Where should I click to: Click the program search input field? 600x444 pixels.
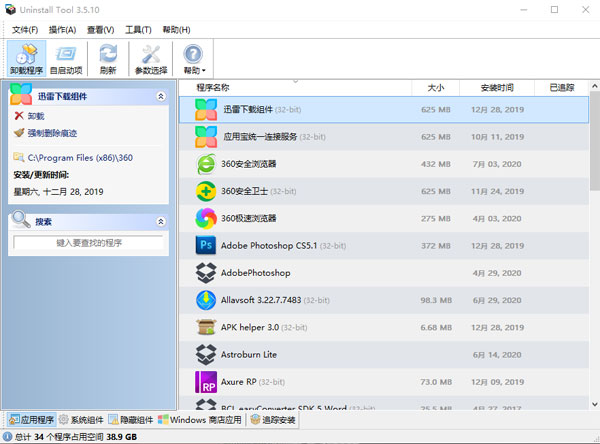tap(89, 243)
